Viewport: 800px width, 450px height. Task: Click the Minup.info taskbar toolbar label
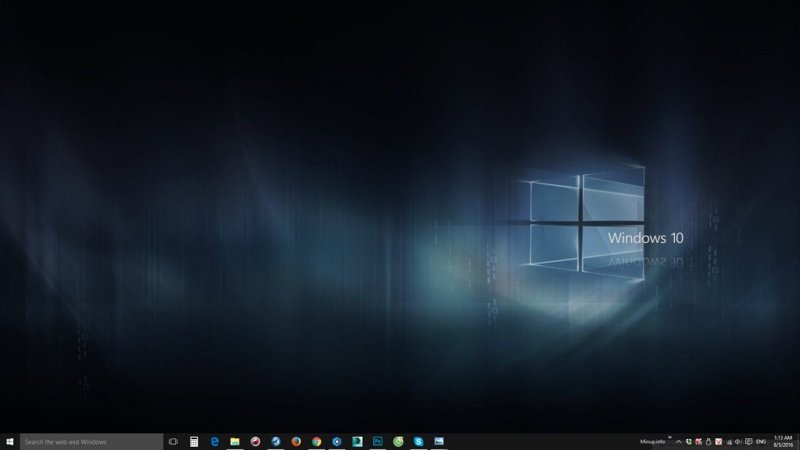click(x=653, y=442)
